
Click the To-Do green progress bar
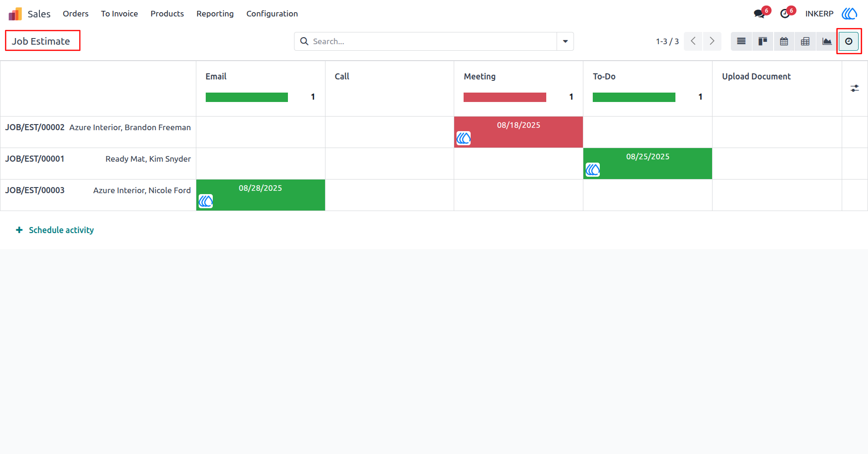pos(634,97)
